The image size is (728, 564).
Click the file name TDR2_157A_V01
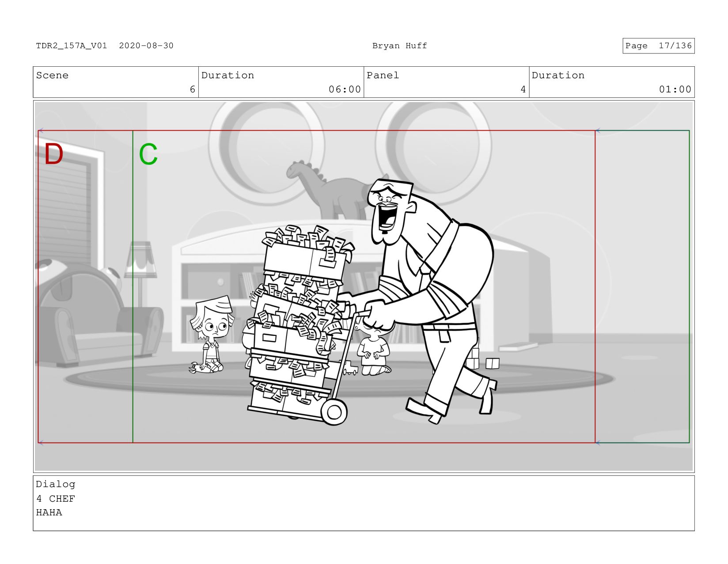[72, 46]
